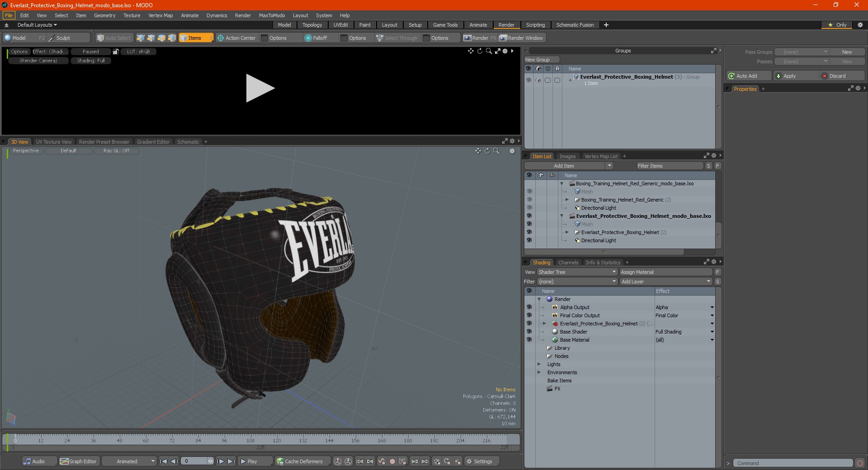This screenshot has width=868, height=470.
Task: Click the 3D viewport zoom magnifier
Action: tap(496, 151)
